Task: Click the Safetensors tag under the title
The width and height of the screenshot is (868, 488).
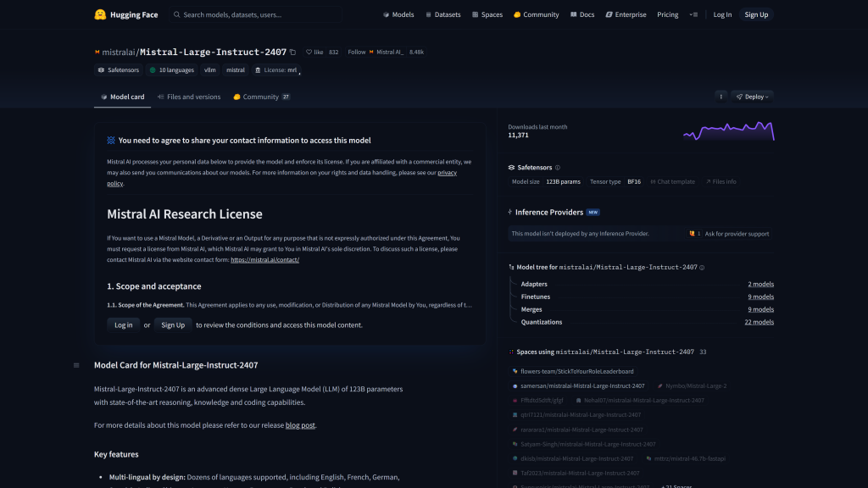Action: 119,70
